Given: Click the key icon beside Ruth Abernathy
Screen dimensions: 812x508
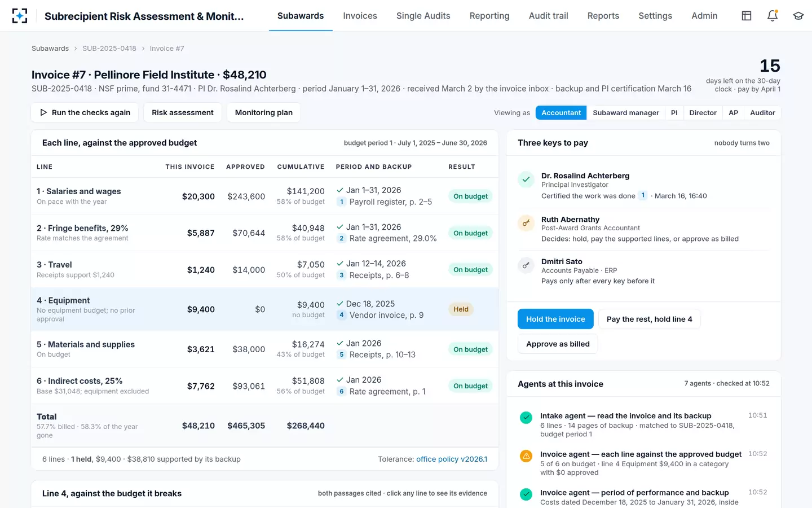Looking at the screenshot, I should point(526,223).
